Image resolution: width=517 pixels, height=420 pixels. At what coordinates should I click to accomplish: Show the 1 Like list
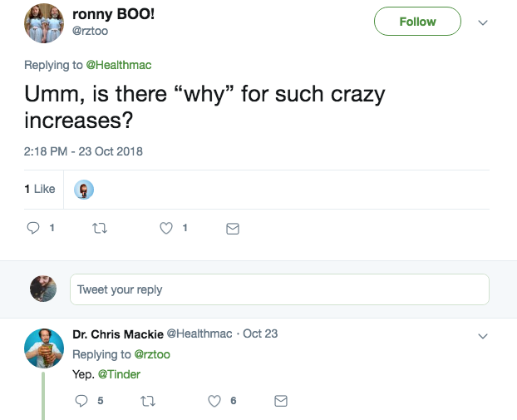click(x=40, y=189)
